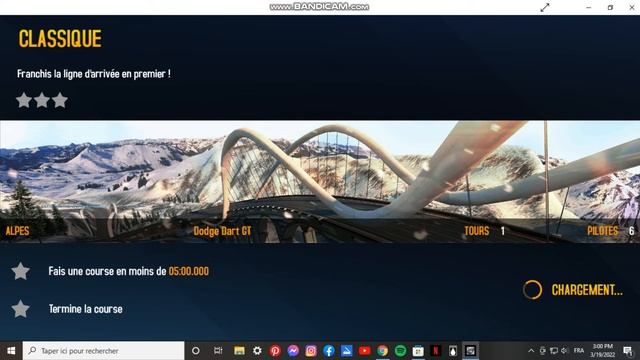Viewport: 640px width, 360px height.
Task: Open Settings gear on the taskbar
Action: pyautogui.click(x=257, y=351)
